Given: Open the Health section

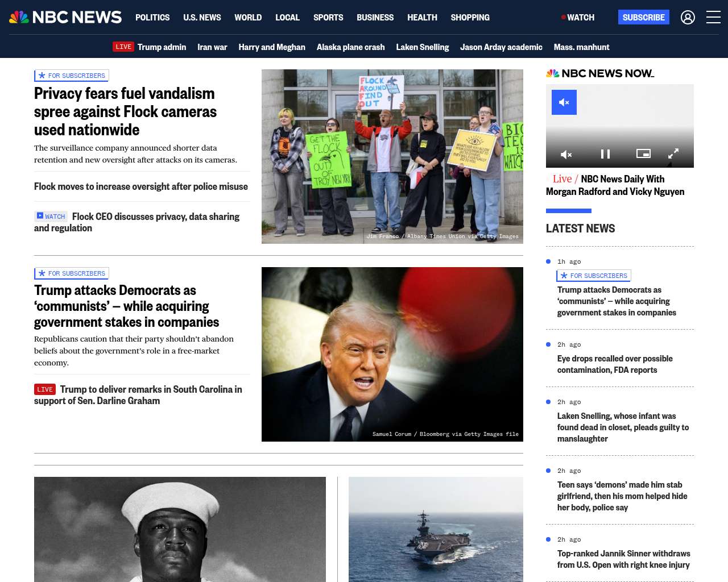Looking at the screenshot, I should (x=422, y=18).
